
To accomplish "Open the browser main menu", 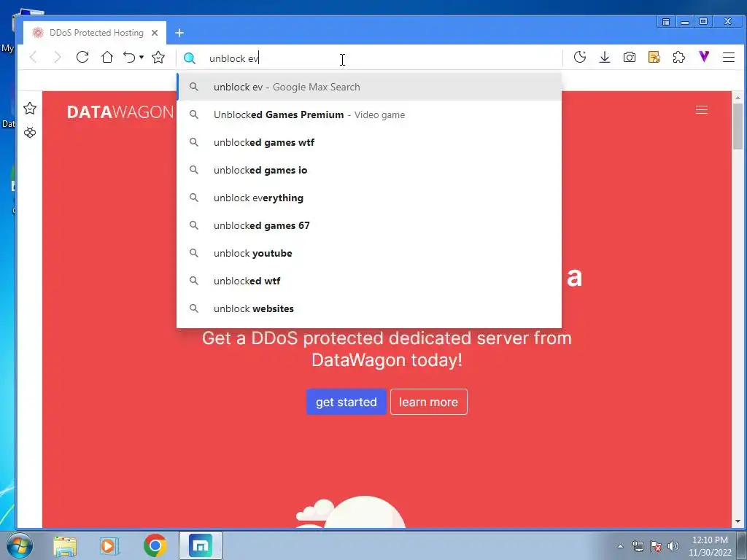I will pos(729,57).
